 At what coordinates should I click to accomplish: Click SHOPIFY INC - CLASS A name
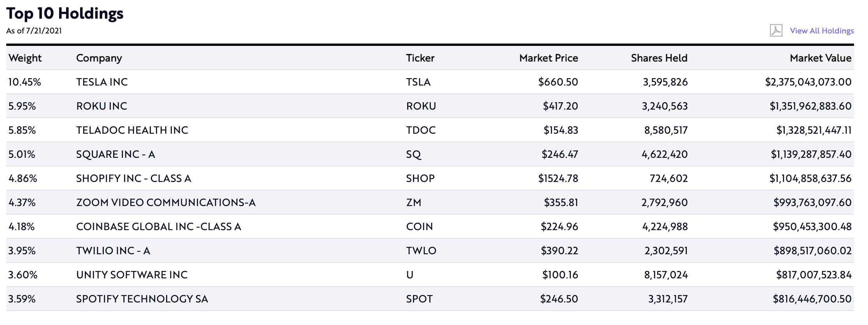pos(133,178)
